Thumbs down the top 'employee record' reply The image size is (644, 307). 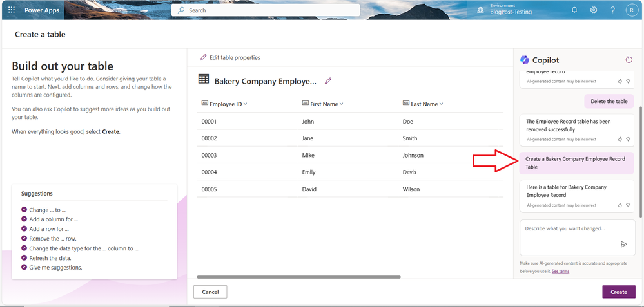(x=628, y=81)
